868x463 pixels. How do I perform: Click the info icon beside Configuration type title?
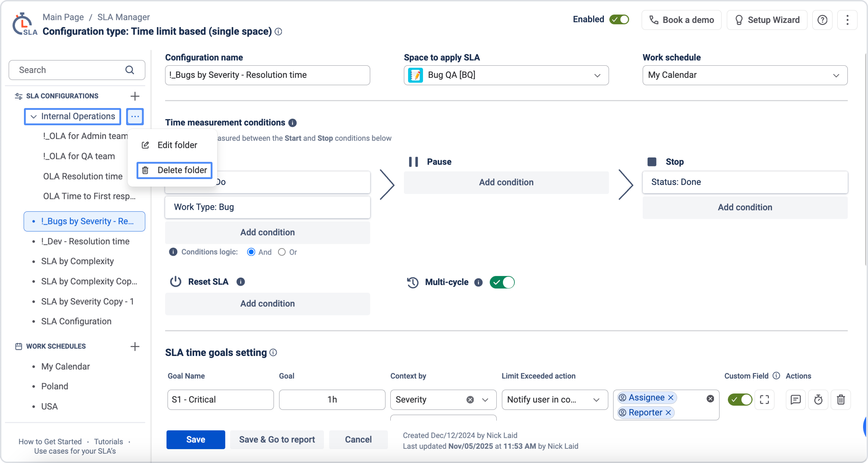pyautogui.click(x=278, y=32)
